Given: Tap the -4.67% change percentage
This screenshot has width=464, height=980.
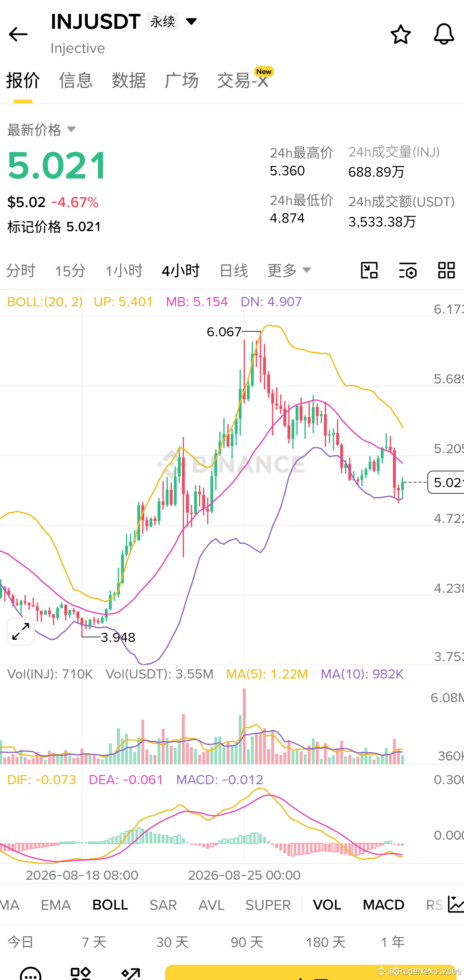Looking at the screenshot, I should point(75,202).
